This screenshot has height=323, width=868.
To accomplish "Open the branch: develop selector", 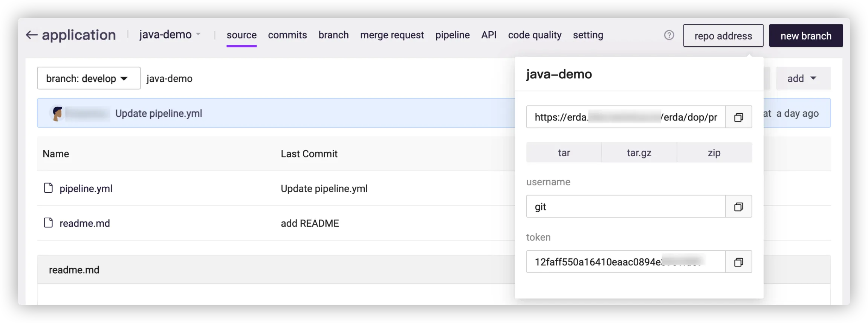I will coord(89,78).
